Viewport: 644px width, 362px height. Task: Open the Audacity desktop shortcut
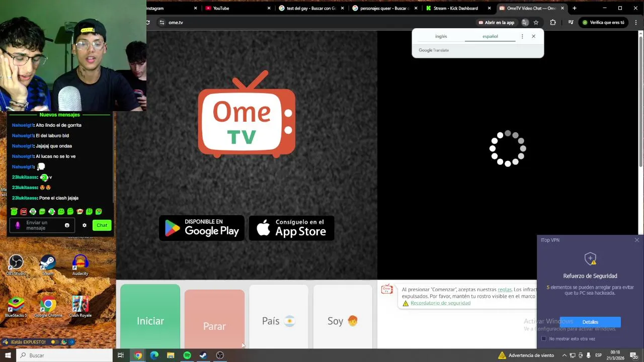(x=80, y=265)
